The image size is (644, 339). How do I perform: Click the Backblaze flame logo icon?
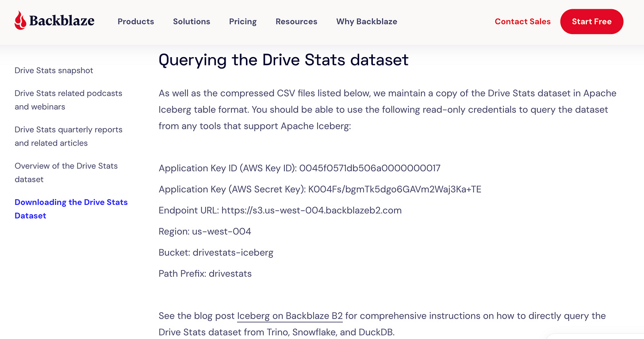(x=20, y=21)
